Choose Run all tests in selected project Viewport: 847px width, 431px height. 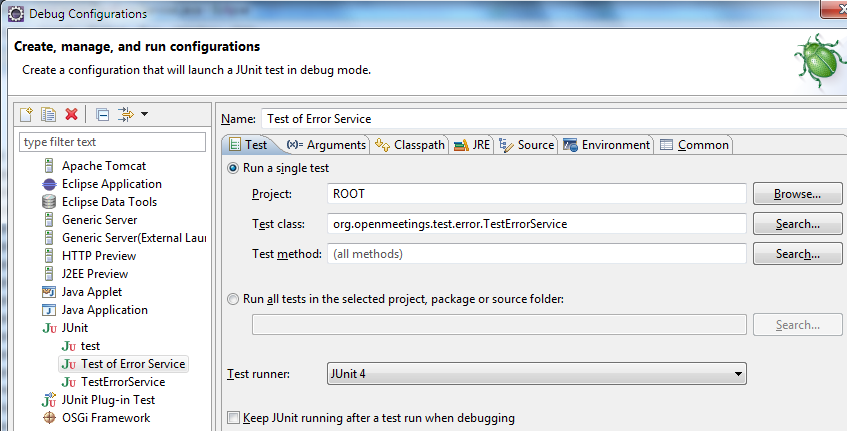(x=234, y=298)
